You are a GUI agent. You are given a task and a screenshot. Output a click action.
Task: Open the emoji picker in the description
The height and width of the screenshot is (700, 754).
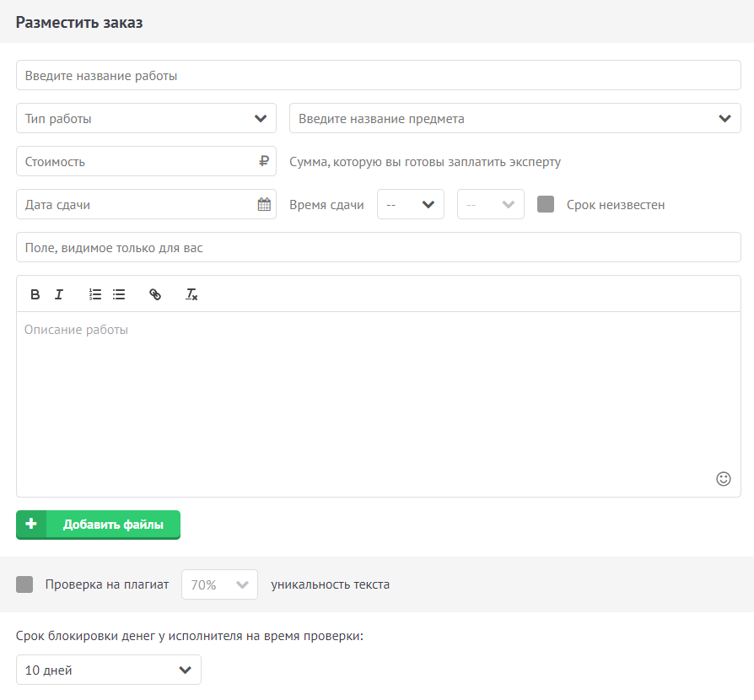tap(723, 479)
